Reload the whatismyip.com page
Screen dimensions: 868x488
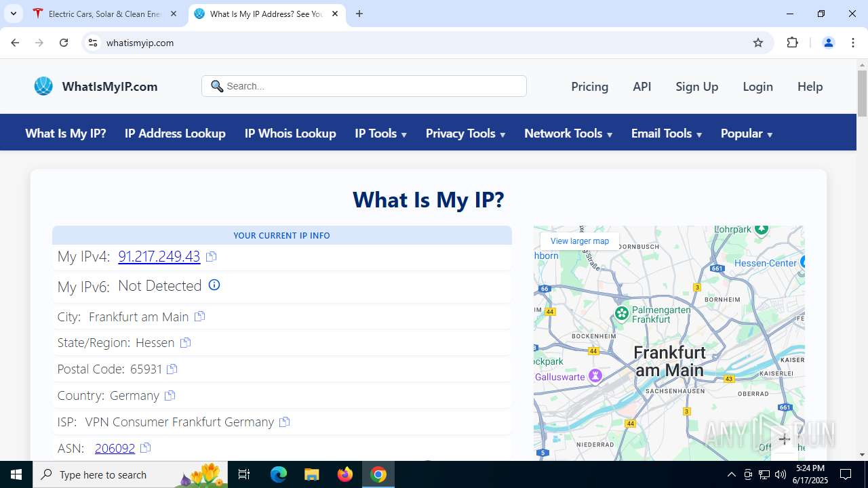tap(64, 43)
